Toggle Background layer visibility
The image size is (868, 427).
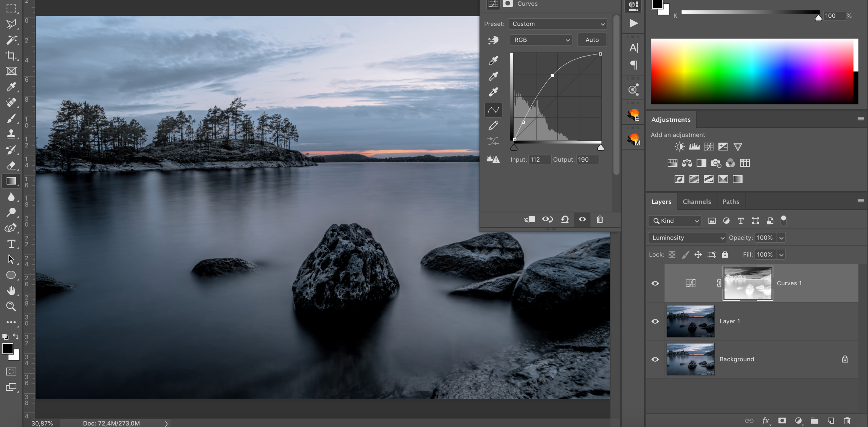655,359
